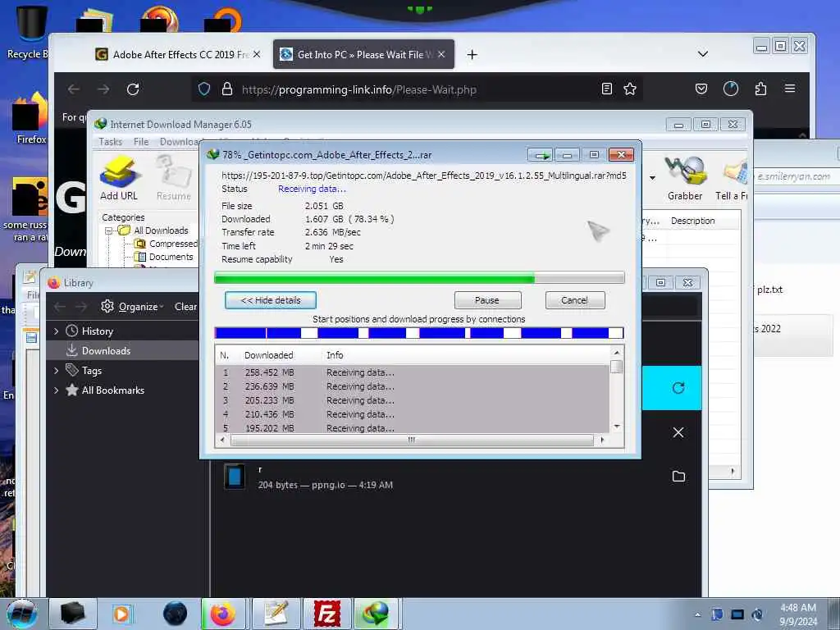Select connection row 1 with 258.452 MB
Image resolution: width=840 pixels, height=630 pixels.
(413, 372)
